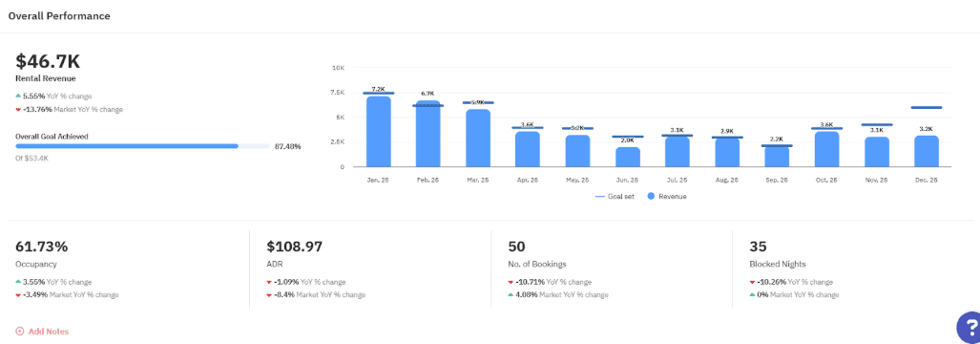
Task: Click the ADR label
Action: pos(275,264)
